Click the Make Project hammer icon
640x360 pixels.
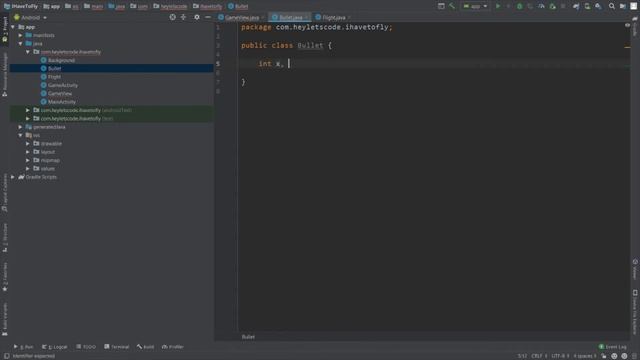[x=452, y=6]
